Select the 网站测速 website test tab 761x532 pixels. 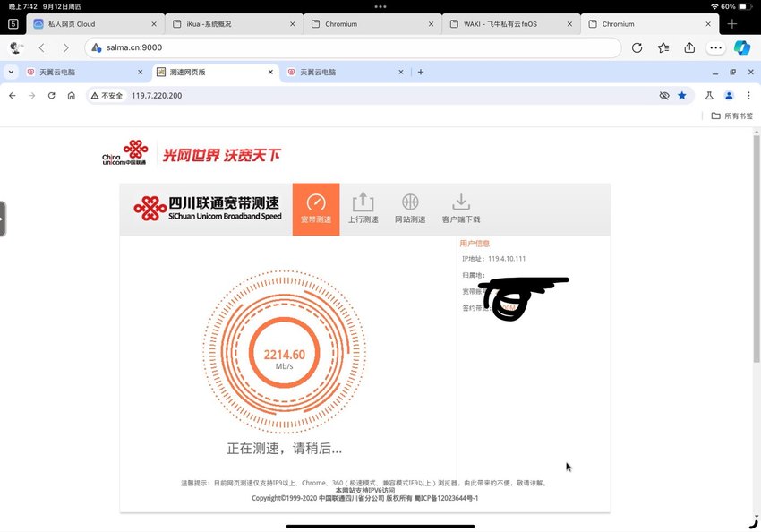click(410, 210)
